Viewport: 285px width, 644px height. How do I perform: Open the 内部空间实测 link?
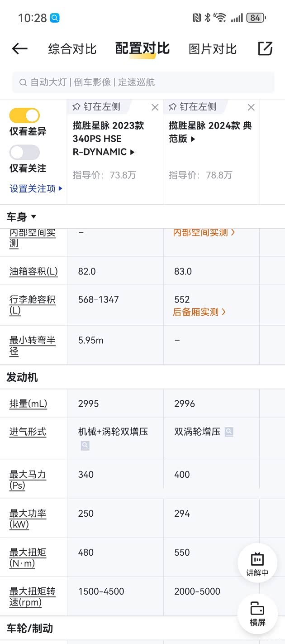[204, 233]
